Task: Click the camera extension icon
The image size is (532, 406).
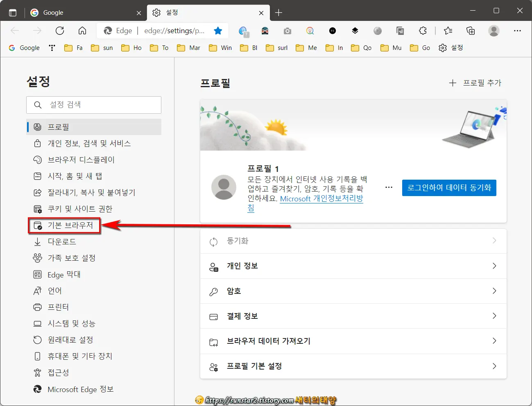Action: coord(287,31)
